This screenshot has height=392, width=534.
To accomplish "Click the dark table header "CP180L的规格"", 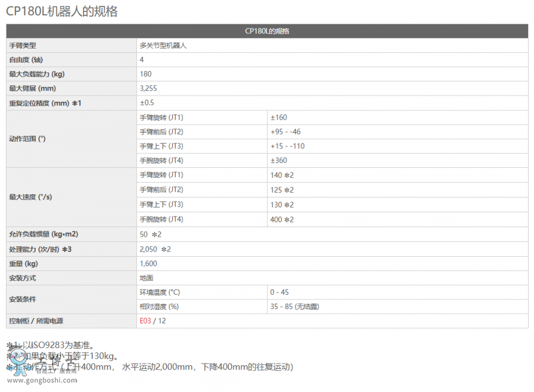I will click(267, 31).
